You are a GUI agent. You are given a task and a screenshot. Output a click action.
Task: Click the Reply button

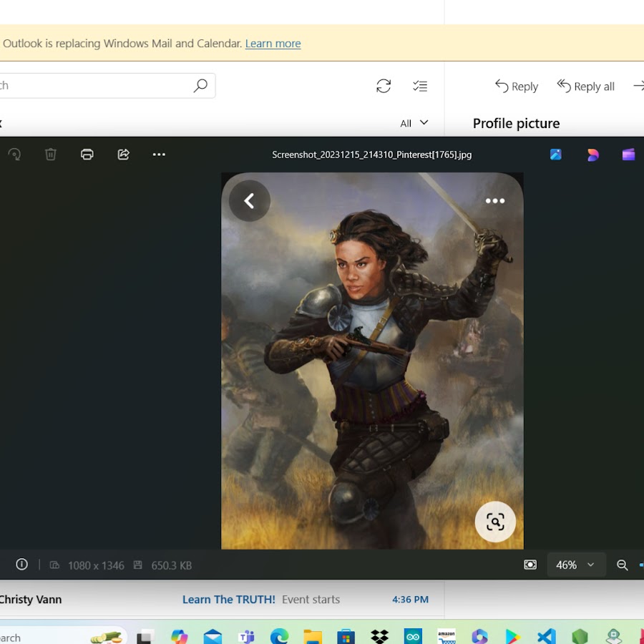click(x=517, y=87)
